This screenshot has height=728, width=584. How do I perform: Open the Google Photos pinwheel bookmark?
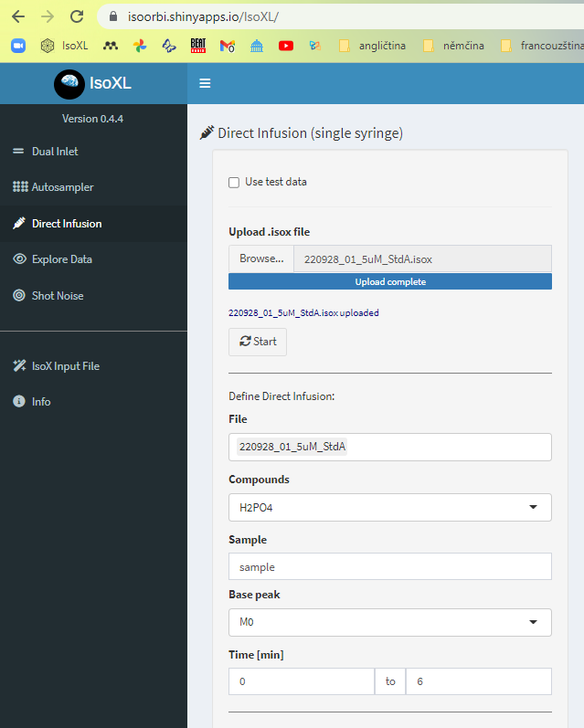point(140,46)
